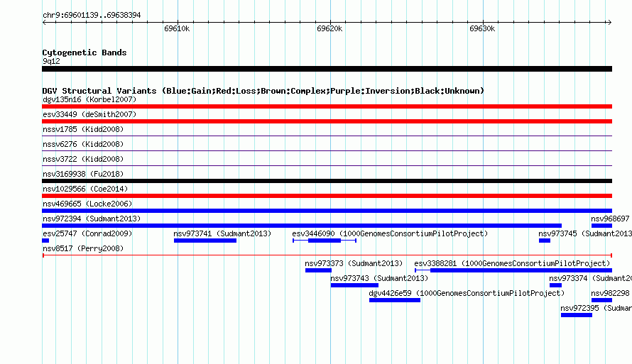632x364 pixels.
Task: Open esv3388281 (1000GenomesConsortiumPilotProject) label
Action: 512,263
